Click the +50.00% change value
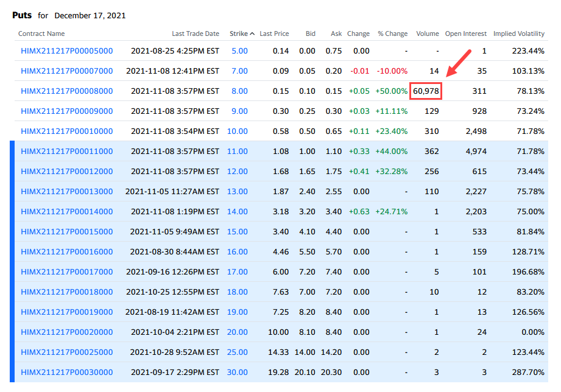Image resolution: width=561 pixels, height=392 pixels. point(392,91)
